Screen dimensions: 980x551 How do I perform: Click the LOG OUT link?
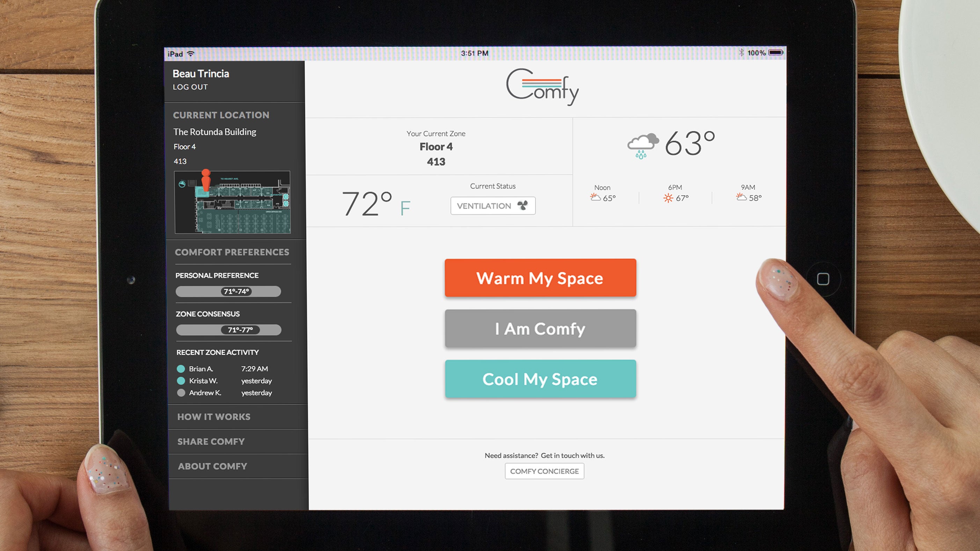190,87
